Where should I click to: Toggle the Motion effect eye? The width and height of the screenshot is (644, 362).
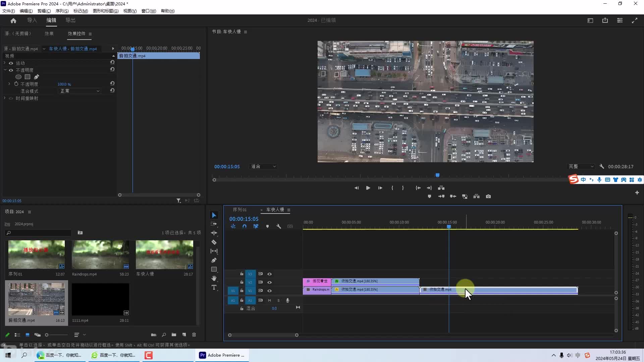(x=11, y=63)
